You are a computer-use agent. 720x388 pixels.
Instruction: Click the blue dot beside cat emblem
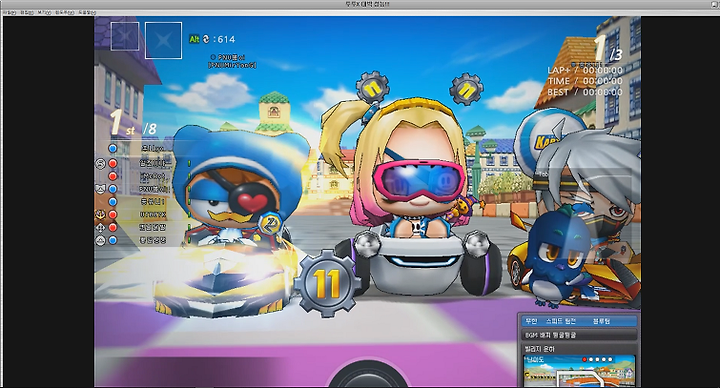112,189
